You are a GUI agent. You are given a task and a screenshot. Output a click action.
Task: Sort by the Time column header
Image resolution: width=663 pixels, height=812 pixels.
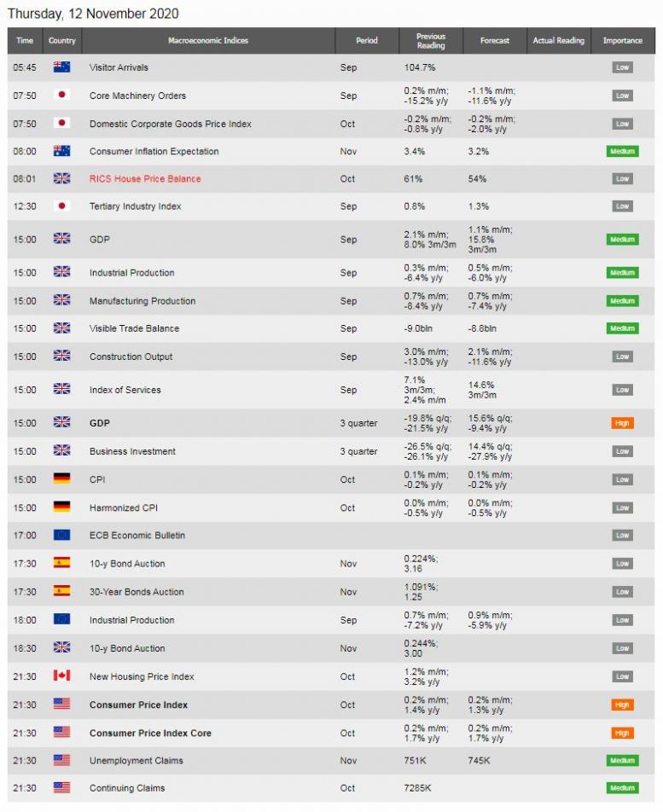click(x=25, y=40)
